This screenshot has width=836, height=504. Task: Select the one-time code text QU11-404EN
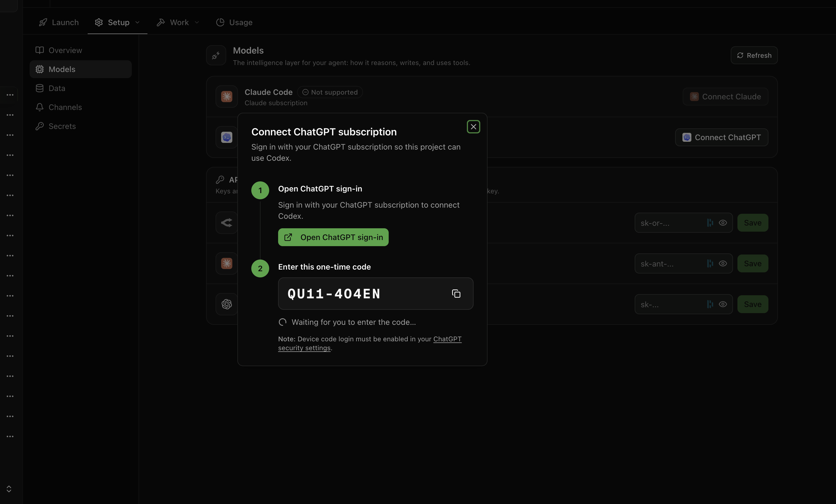coord(334,294)
